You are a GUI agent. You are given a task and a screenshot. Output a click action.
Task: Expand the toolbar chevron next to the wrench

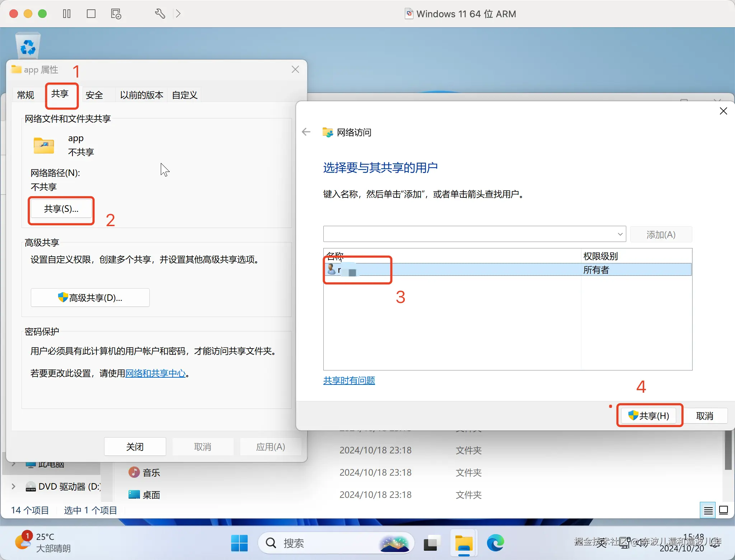[178, 14]
